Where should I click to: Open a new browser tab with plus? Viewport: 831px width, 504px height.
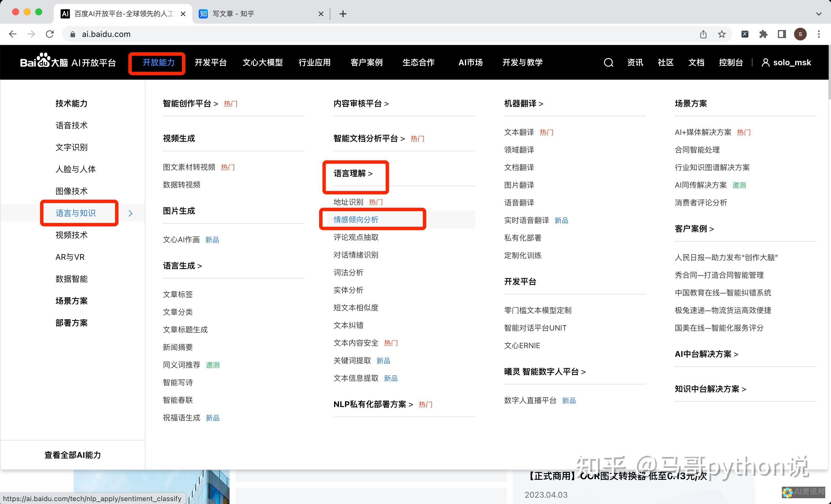343,14
